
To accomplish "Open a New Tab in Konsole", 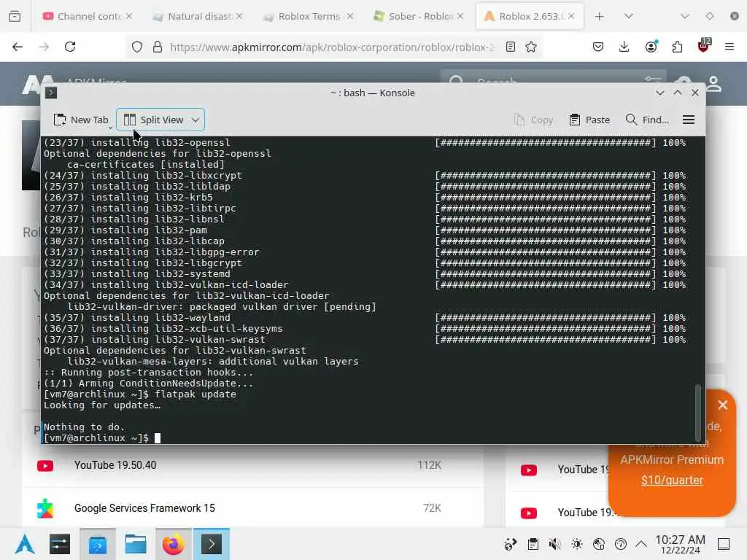I will tap(81, 120).
